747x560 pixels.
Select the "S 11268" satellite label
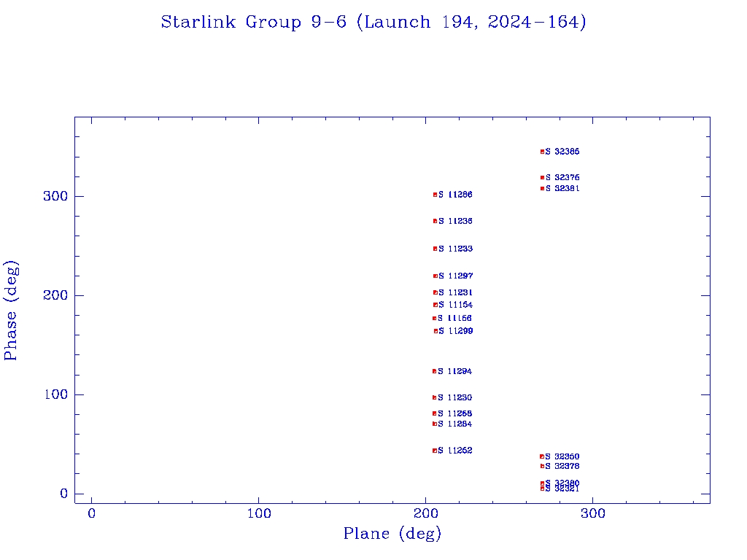coord(454,413)
